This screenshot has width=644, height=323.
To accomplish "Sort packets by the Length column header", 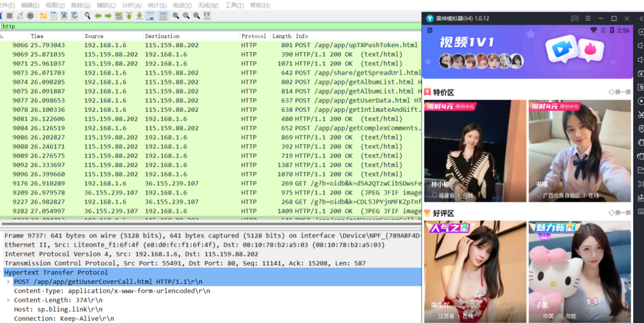I will click(282, 36).
